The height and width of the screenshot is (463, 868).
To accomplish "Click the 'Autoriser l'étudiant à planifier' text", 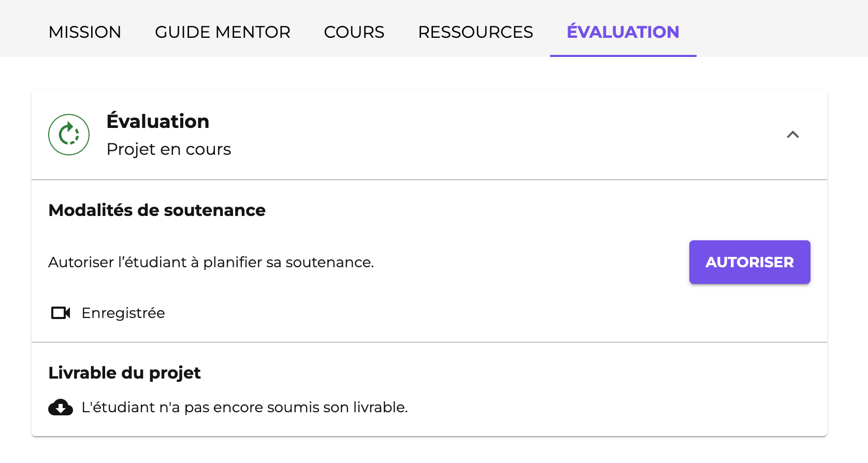I will click(211, 262).
